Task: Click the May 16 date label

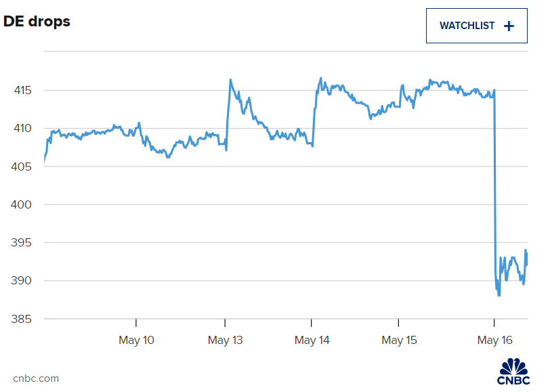Action: [x=494, y=340]
